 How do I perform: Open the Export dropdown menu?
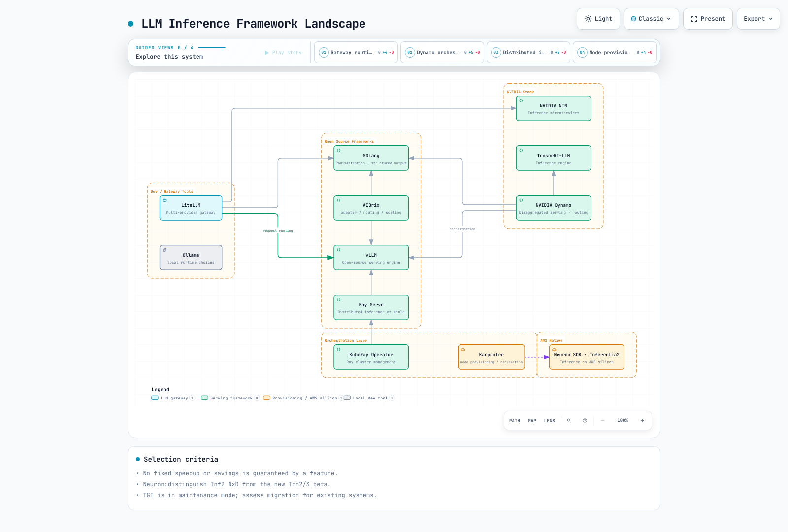tap(758, 19)
